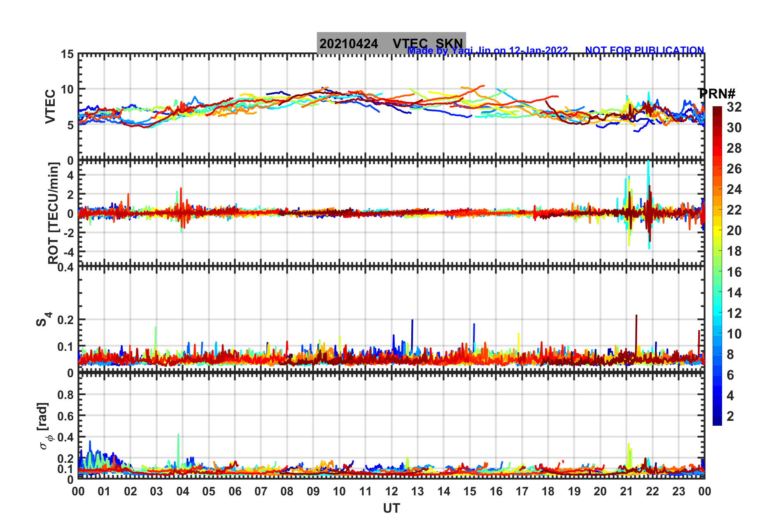This screenshot has height=532, width=783.
Task: Click colorbar tick label 16
Action: [734, 272]
